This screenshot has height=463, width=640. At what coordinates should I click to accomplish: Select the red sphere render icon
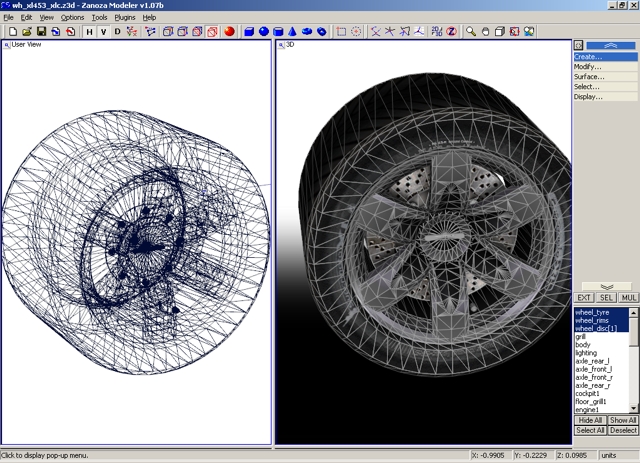pyautogui.click(x=229, y=32)
